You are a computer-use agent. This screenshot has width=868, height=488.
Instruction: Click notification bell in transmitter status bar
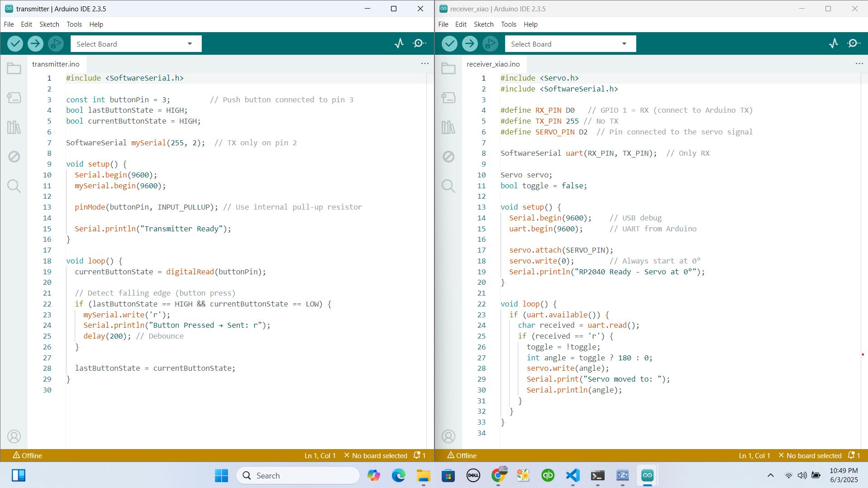pos(420,455)
